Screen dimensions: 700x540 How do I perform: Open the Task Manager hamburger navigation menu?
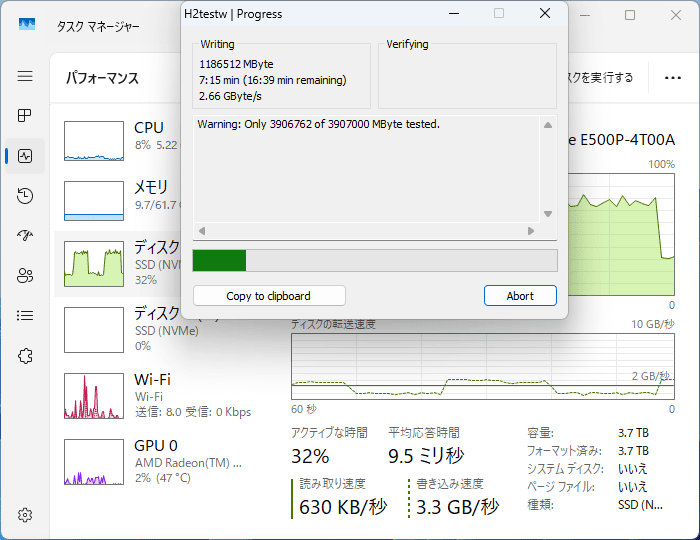point(25,76)
